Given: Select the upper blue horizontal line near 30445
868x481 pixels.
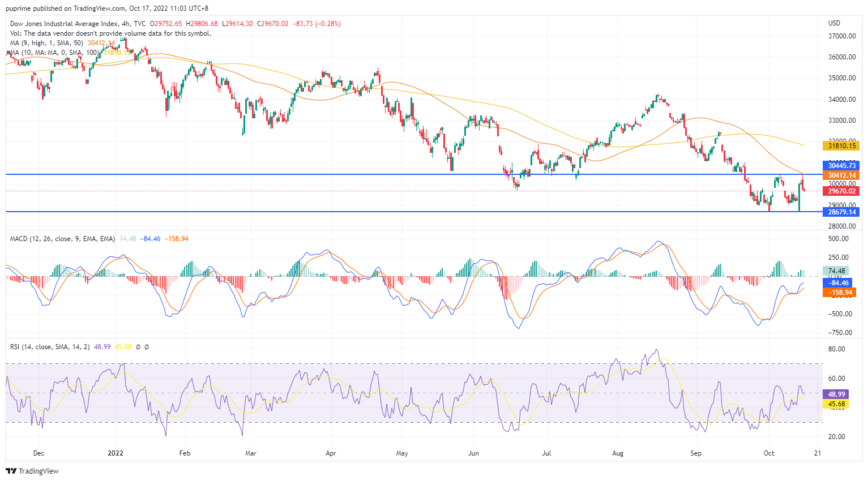Looking at the screenshot, I should coord(413,174).
